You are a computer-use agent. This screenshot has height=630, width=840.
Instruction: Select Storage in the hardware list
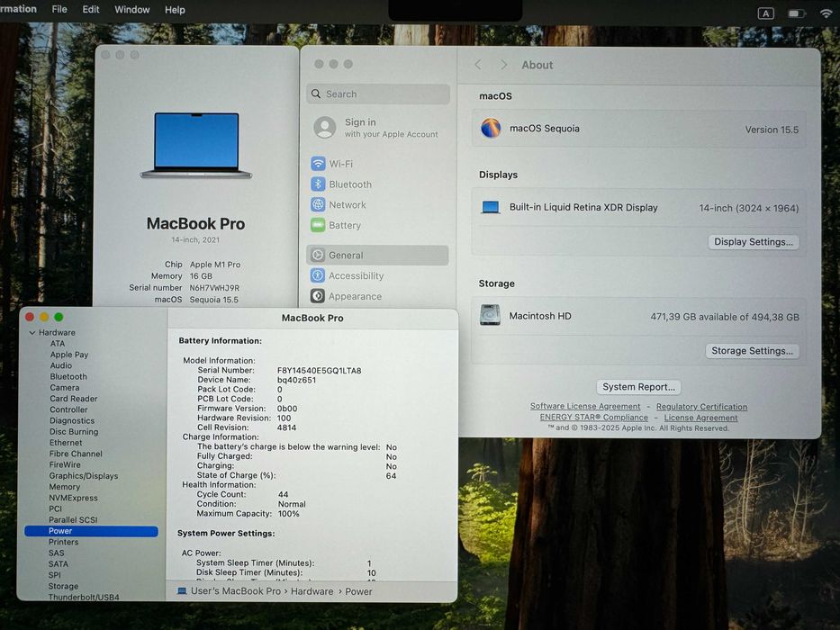[x=63, y=586]
